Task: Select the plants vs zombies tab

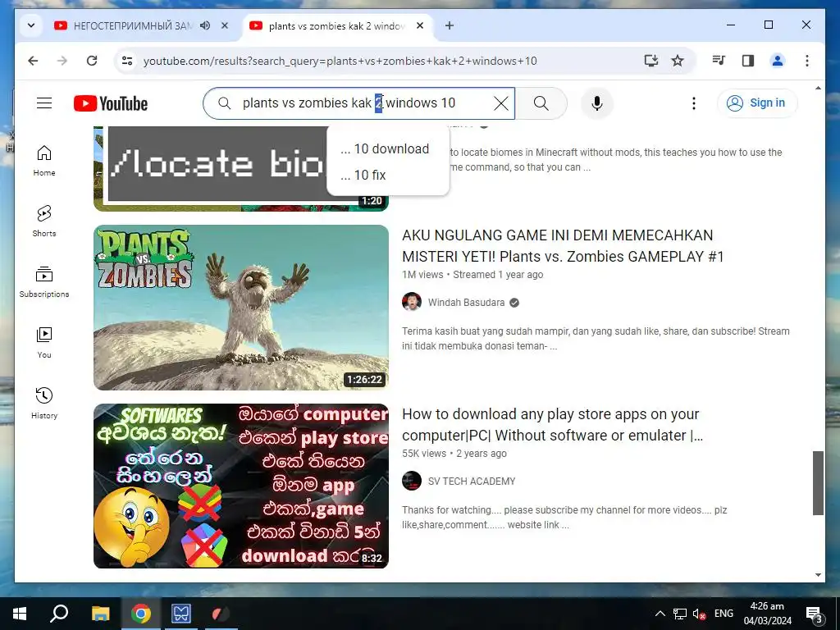Action: [x=336, y=25]
